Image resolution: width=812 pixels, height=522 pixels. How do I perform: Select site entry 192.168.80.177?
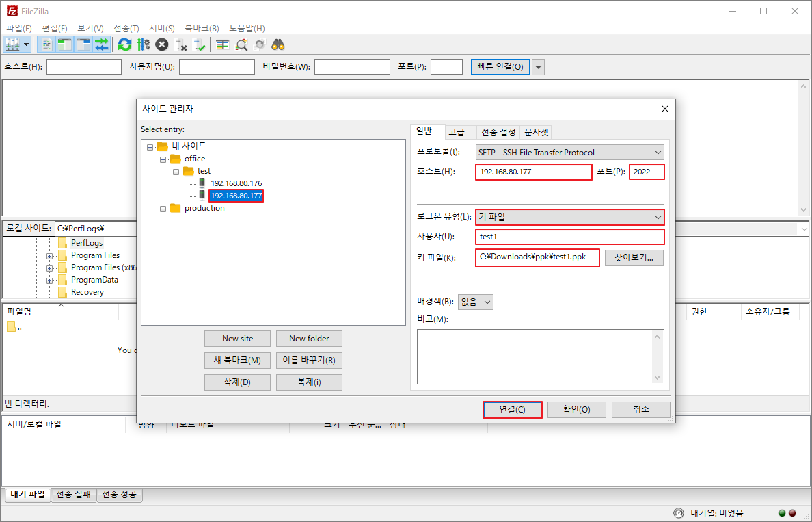[x=236, y=196]
